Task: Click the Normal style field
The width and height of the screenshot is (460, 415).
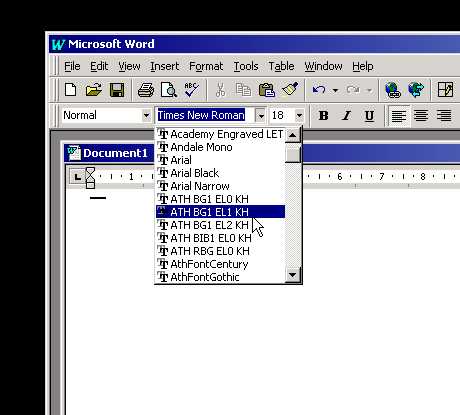Action: point(102,115)
